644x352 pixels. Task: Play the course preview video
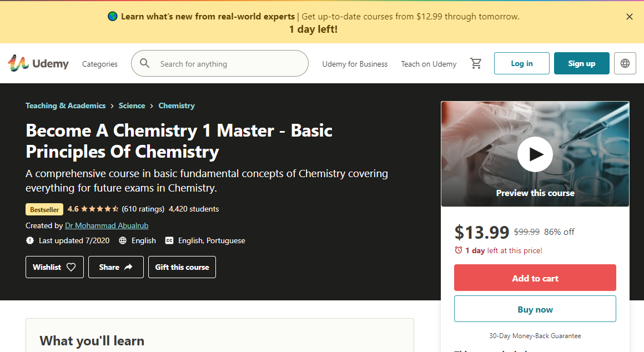pos(535,154)
